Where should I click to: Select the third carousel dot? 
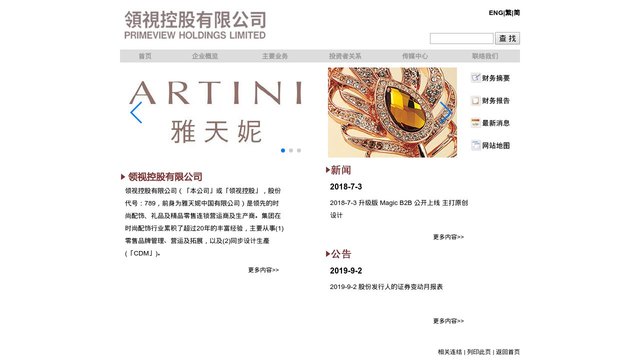click(x=299, y=151)
